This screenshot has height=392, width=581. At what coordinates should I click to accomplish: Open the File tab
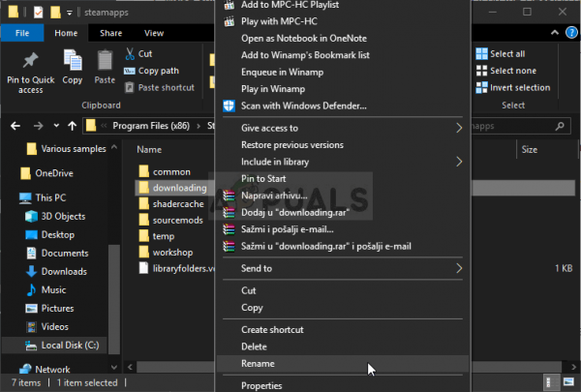[22, 33]
